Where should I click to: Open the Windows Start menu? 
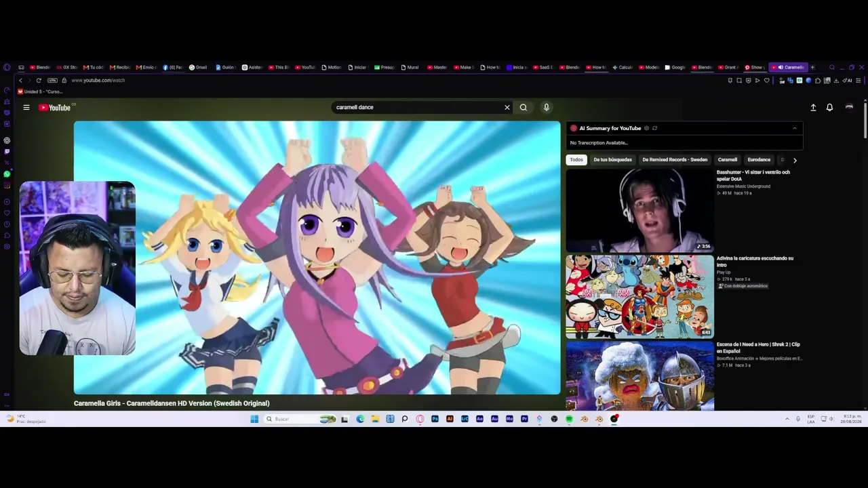(254, 419)
